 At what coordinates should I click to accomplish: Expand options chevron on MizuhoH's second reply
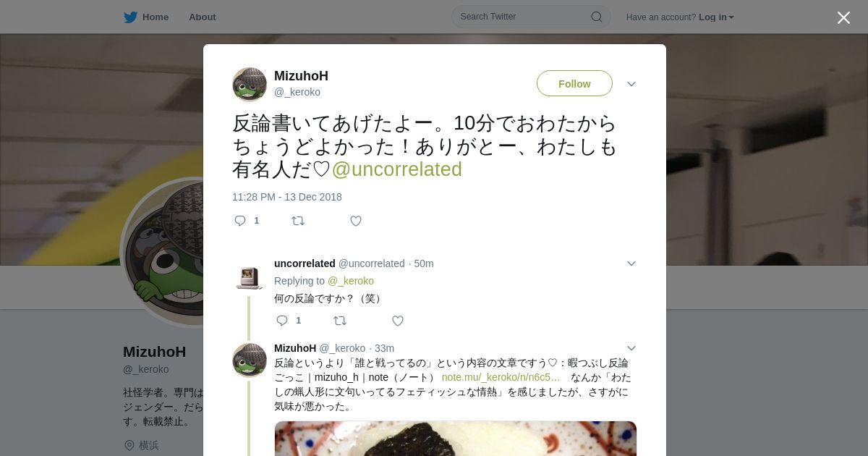(x=631, y=348)
